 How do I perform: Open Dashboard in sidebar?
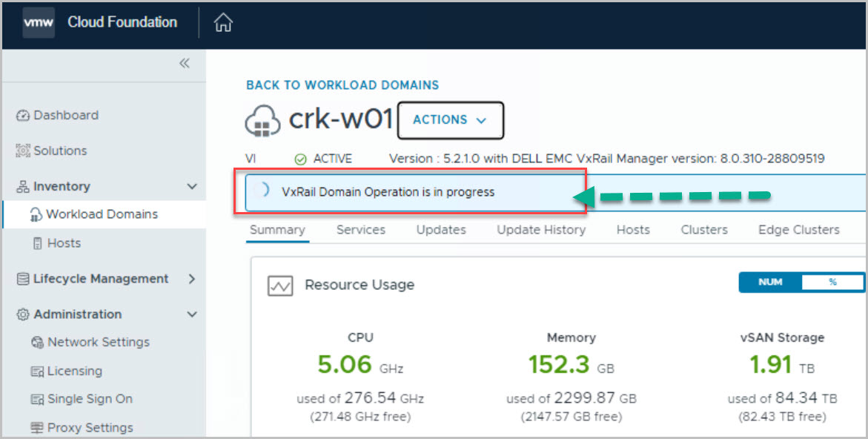click(66, 115)
